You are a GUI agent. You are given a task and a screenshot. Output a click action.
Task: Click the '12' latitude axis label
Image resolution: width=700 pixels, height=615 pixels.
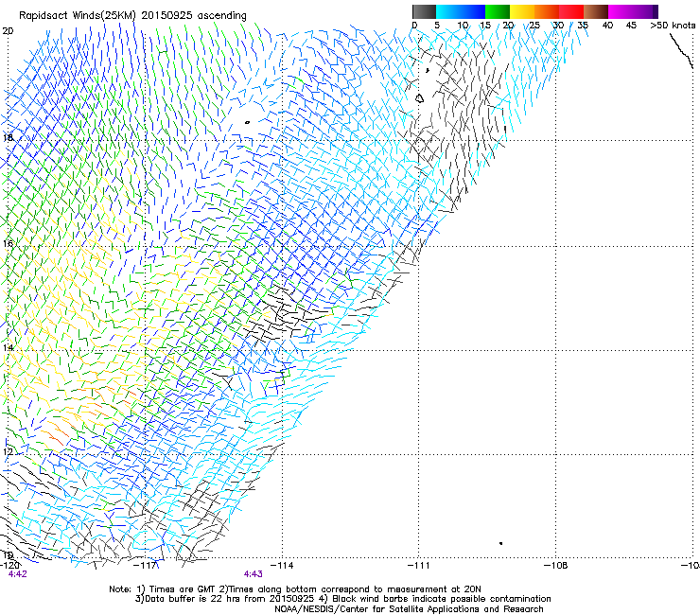(8, 451)
